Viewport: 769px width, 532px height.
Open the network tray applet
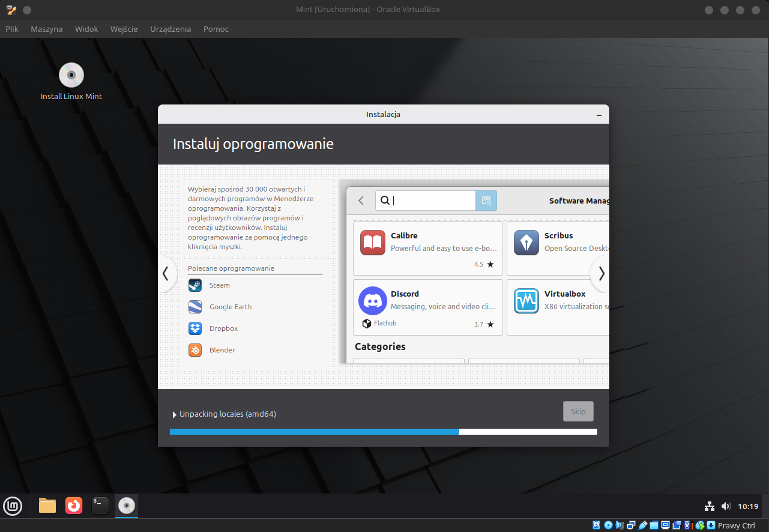pos(709,506)
